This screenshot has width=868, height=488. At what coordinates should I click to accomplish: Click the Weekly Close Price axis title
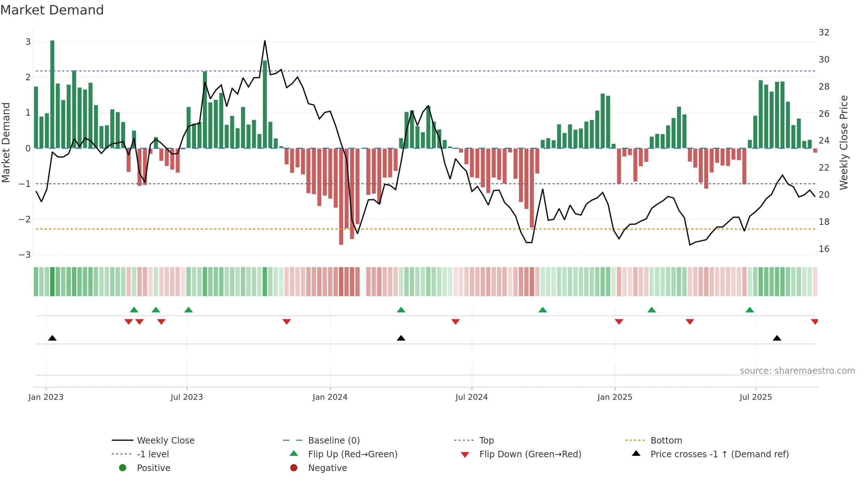point(844,142)
